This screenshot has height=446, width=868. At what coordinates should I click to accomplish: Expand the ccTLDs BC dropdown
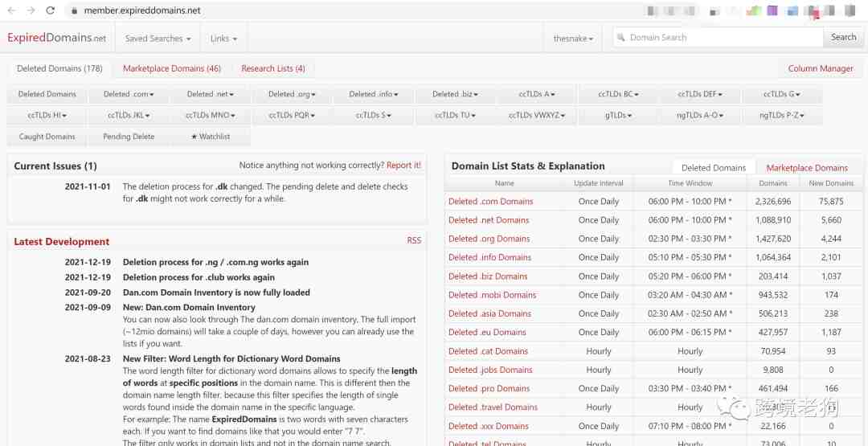point(618,94)
